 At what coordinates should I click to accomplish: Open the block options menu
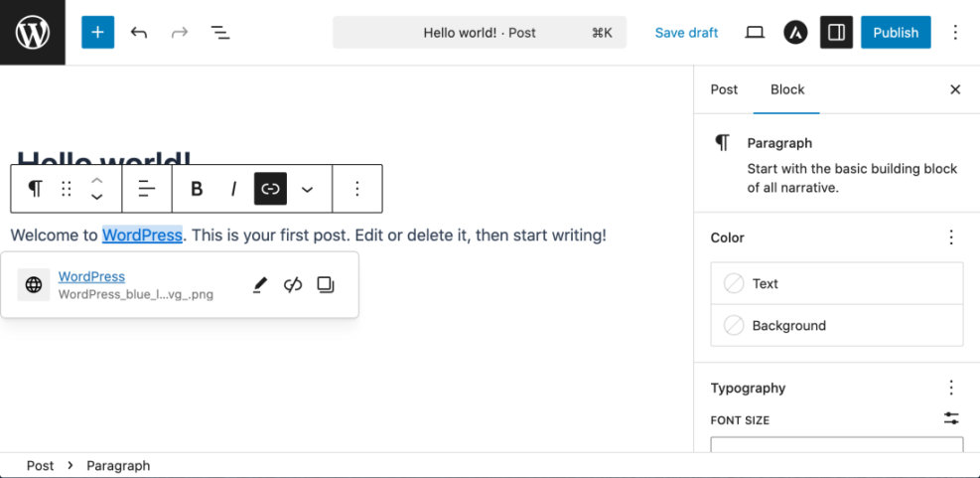[x=356, y=189]
